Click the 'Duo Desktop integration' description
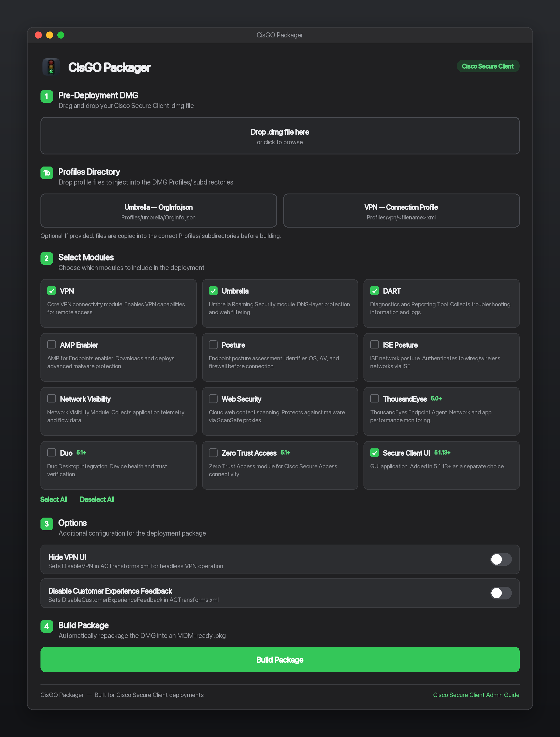 [x=107, y=470]
